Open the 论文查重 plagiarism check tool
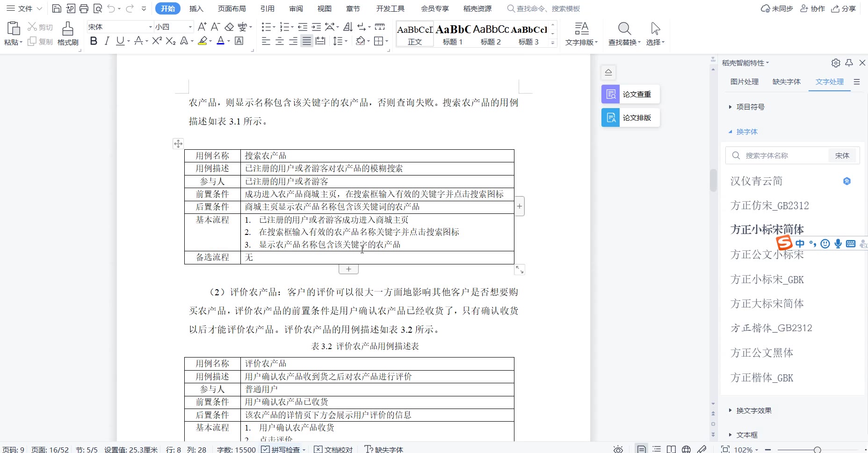 tap(630, 94)
